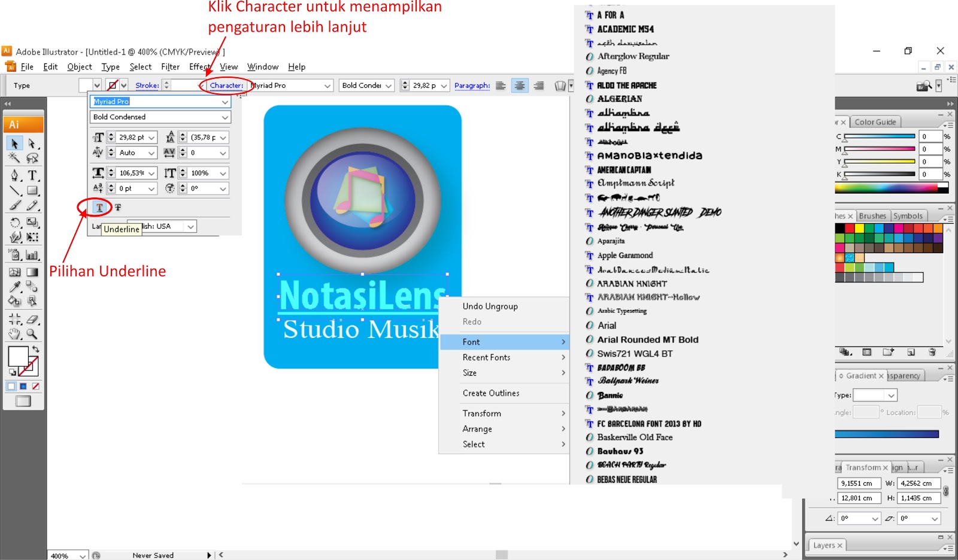Image resolution: width=958 pixels, height=560 pixels.
Task: Activate the Zoom magnifier tool
Action: pyautogui.click(x=32, y=334)
